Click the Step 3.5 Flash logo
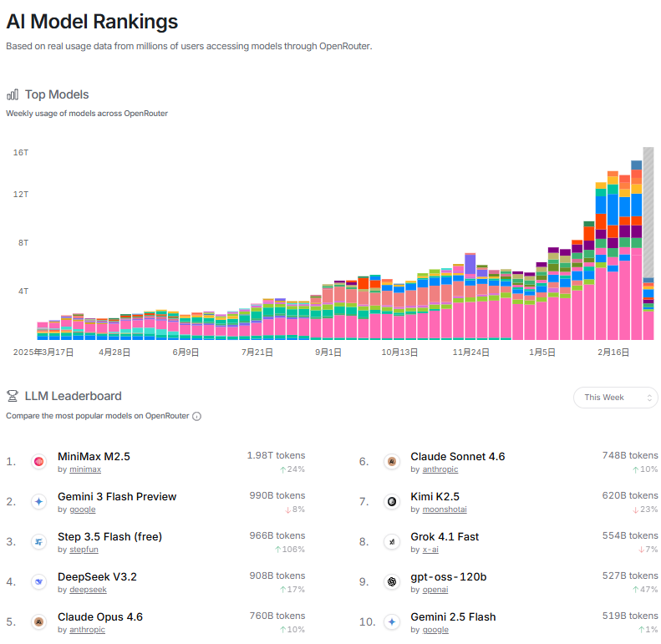This screenshot has width=661, height=644. tap(38, 541)
